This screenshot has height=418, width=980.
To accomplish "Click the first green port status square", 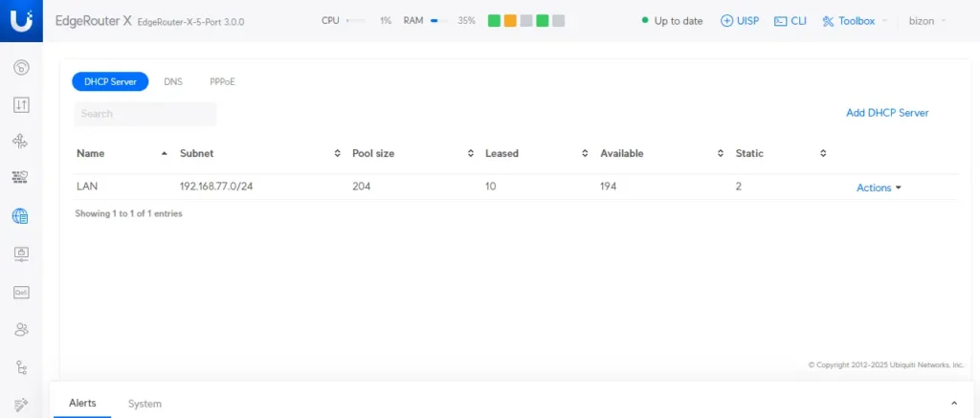I will pos(494,21).
